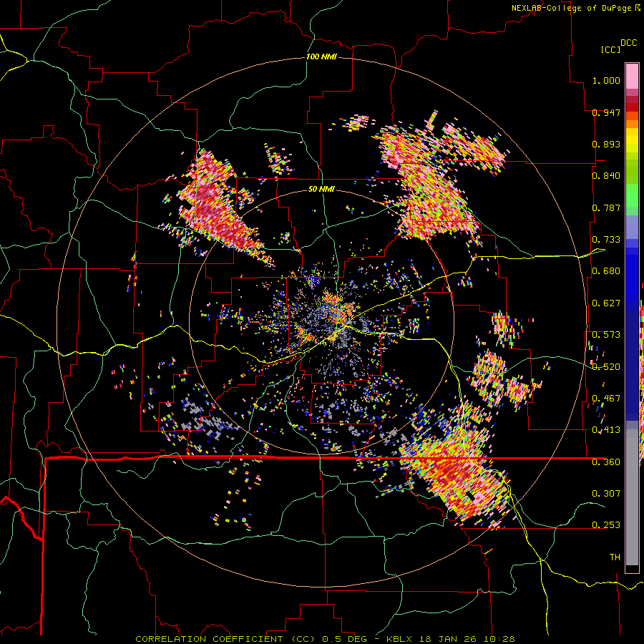Click the 0.733 legend value
This screenshot has height=644, width=644.
coord(606,240)
